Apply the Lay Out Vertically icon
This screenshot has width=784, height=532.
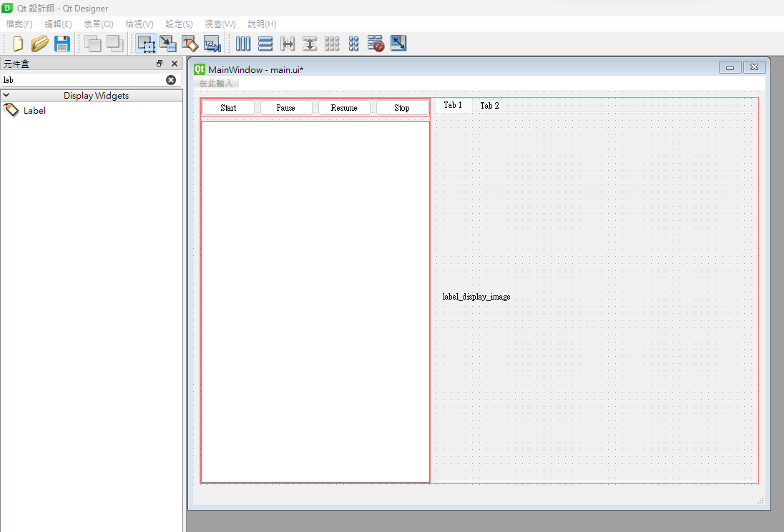coord(265,44)
